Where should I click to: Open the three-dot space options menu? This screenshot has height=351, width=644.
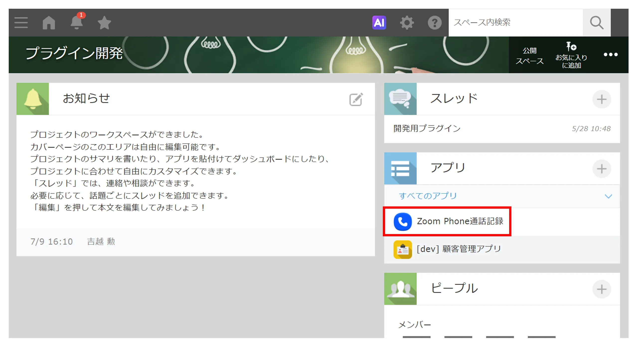point(611,55)
